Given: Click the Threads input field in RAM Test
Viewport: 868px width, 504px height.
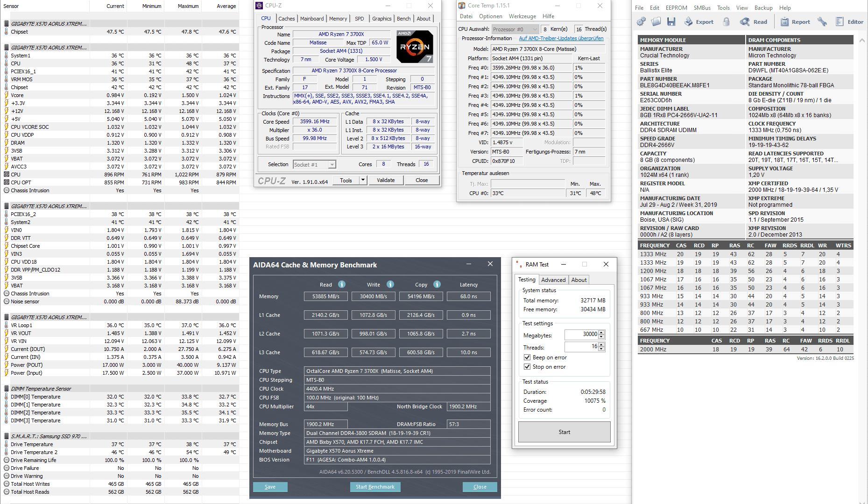Looking at the screenshot, I should tap(581, 347).
